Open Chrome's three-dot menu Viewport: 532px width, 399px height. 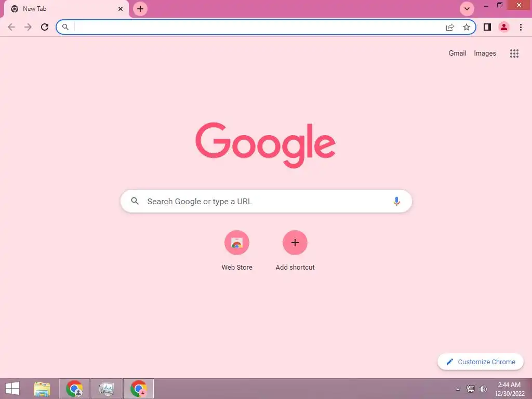pos(521,27)
